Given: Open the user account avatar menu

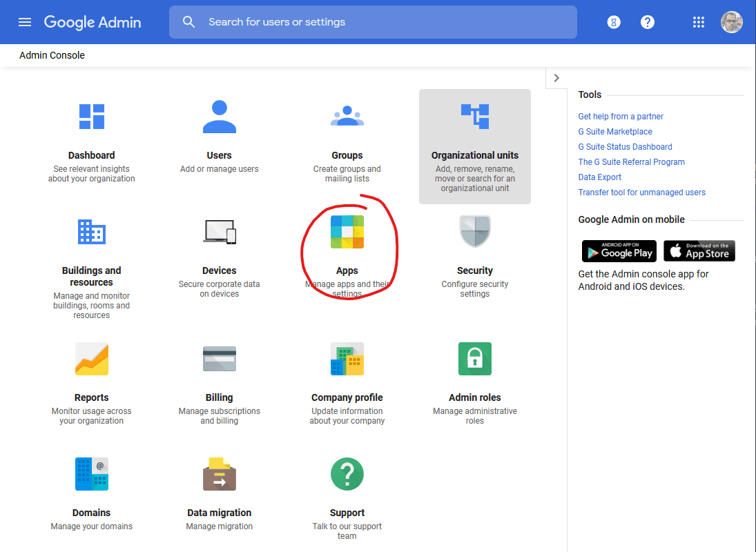Looking at the screenshot, I should coord(732,22).
